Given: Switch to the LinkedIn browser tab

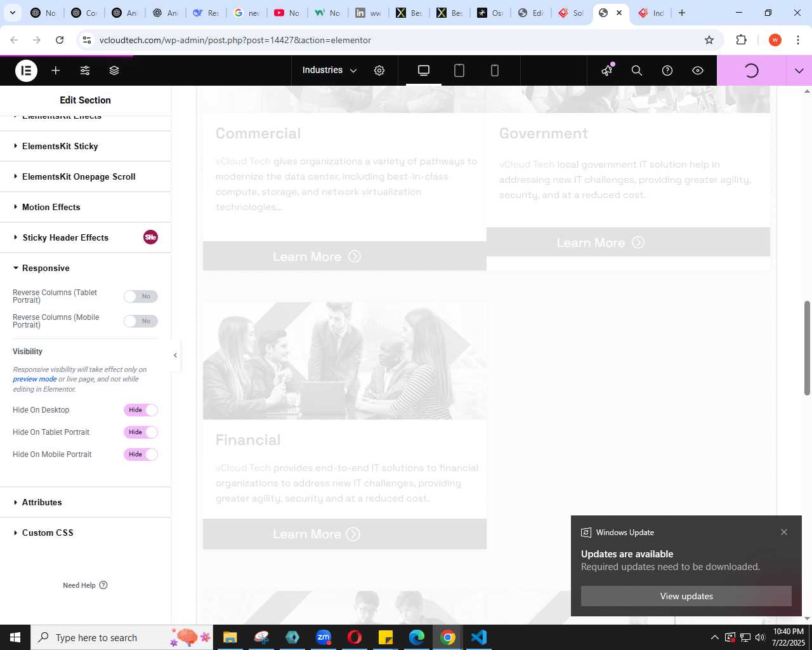Looking at the screenshot, I should pyautogui.click(x=368, y=13).
